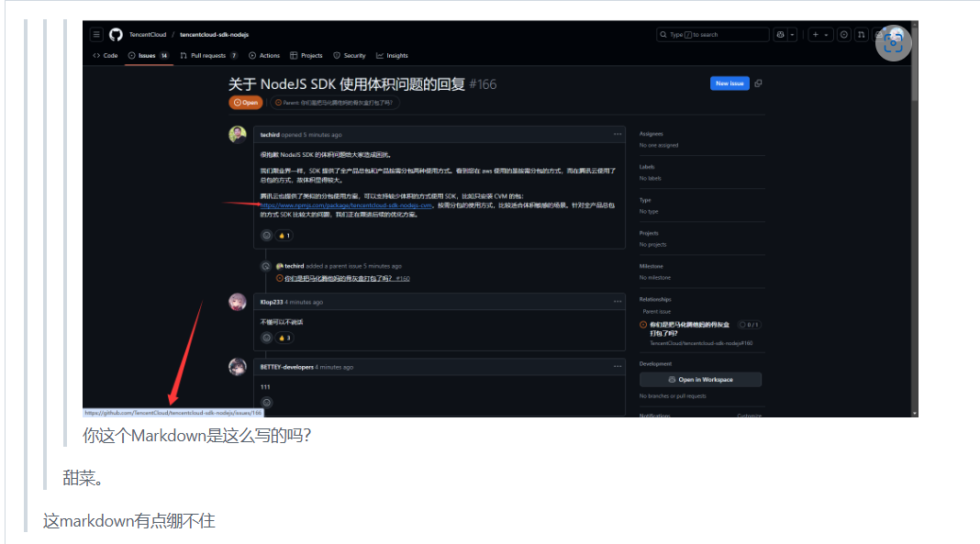Click the '你这个Markdown是这么写的吗?' quote text
The width and height of the screenshot is (980, 544).
(197, 436)
